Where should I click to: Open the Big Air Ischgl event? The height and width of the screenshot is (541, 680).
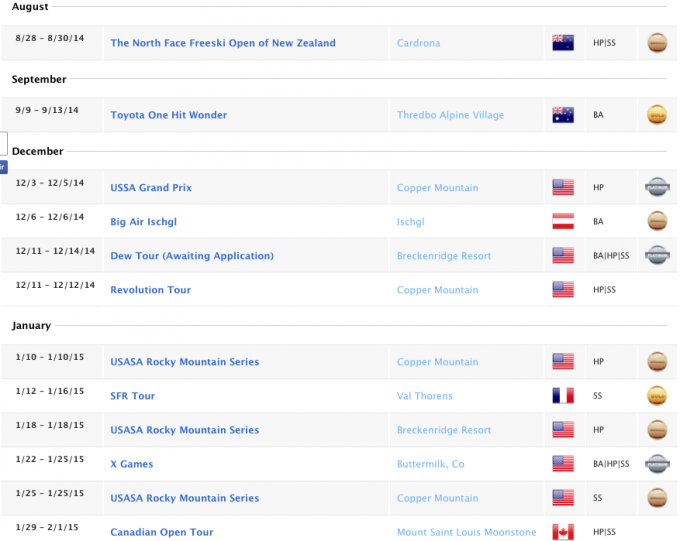[x=143, y=222]
